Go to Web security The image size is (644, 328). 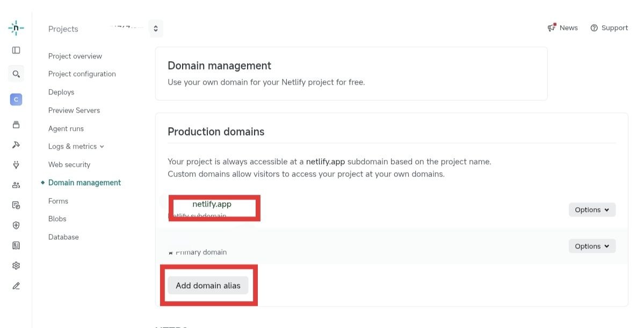69,165
